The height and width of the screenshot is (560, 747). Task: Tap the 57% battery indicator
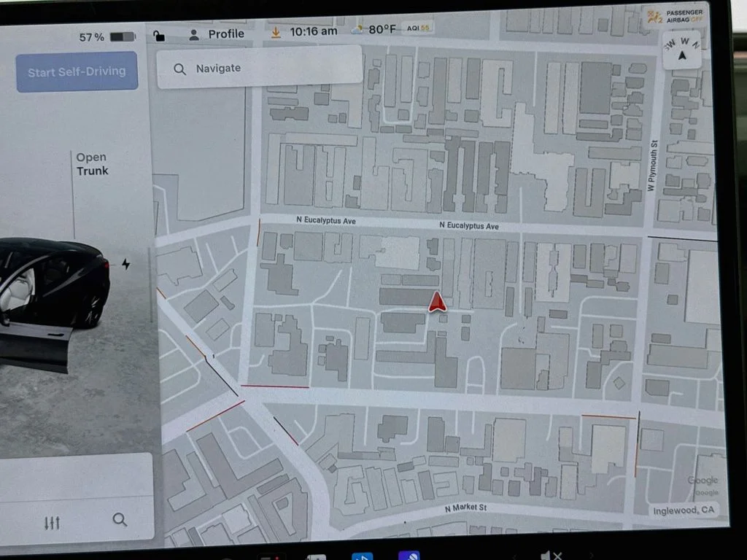107,37
